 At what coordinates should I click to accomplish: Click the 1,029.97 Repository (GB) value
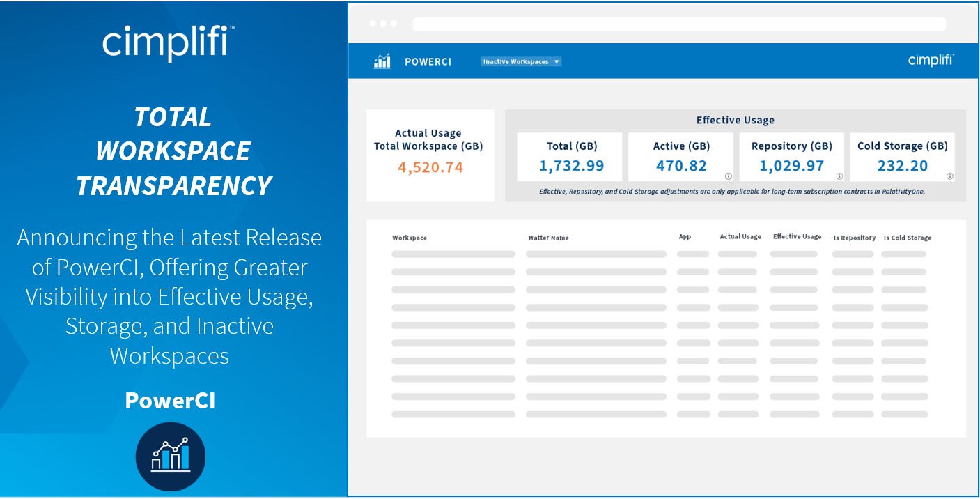[x=791, y=166]
